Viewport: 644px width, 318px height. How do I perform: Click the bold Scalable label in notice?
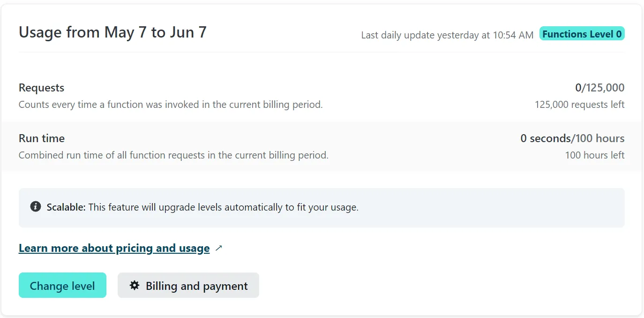click(x=66, y=207)
